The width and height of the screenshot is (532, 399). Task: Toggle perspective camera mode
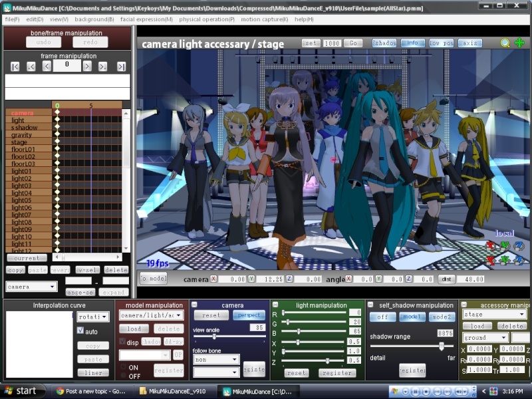[x=249, y=315]
